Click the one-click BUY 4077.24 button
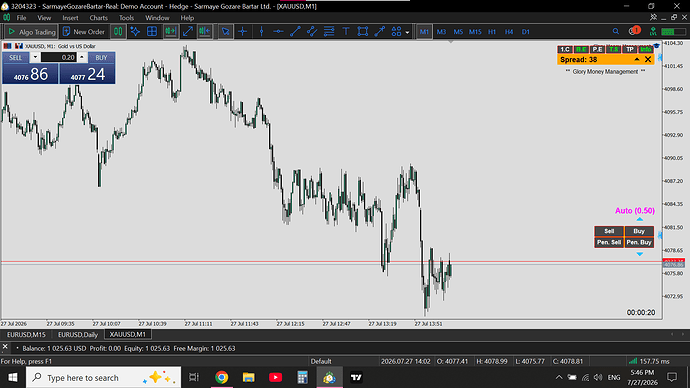The height and width of the screenshot is (388, 690). (87, 74)
